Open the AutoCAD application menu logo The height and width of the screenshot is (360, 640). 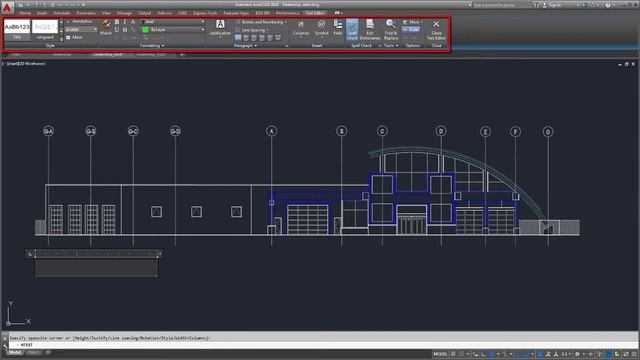point(7,7)
